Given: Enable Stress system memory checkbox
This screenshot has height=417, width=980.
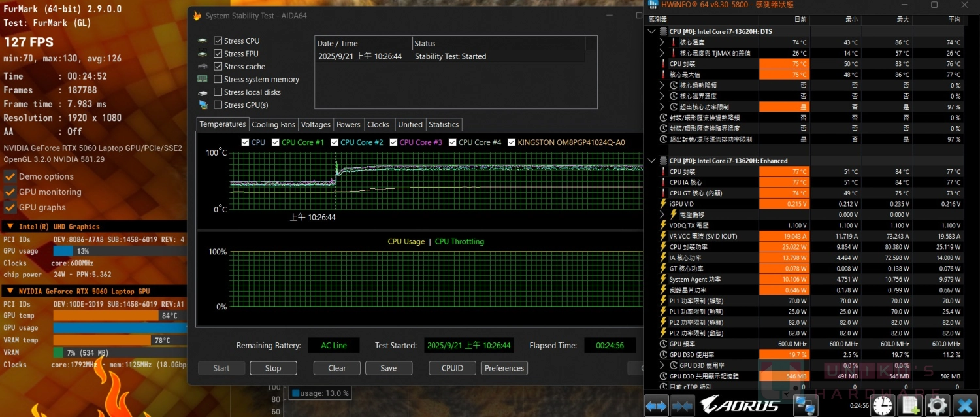Looking at the screenshot, I should (x=218, y=79).
